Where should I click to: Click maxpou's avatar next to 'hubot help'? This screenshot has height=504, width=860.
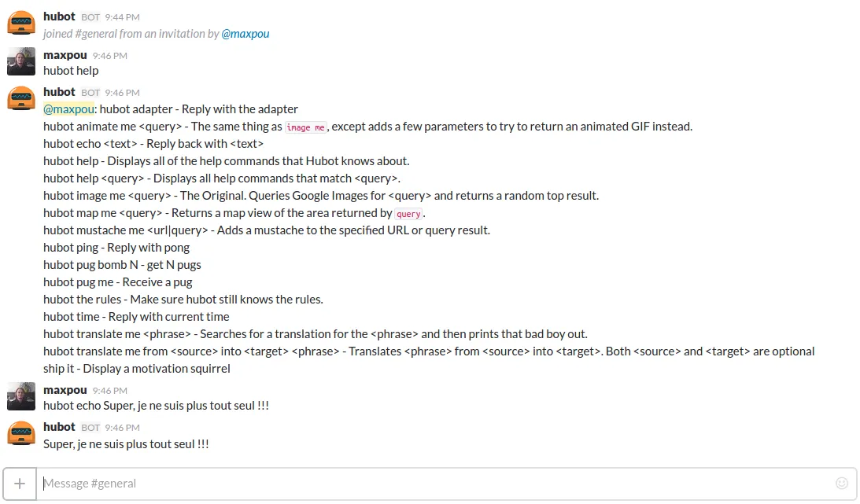point(21,61)
